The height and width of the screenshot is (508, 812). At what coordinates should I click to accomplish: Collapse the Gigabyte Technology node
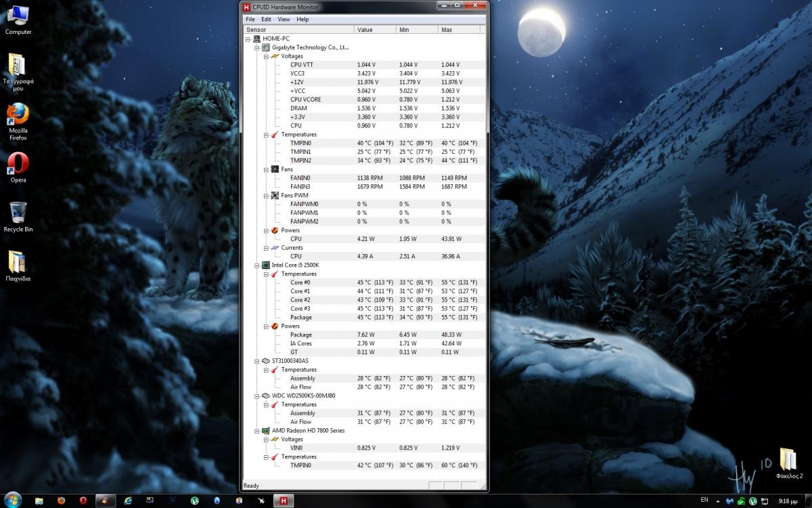(256, 47)
